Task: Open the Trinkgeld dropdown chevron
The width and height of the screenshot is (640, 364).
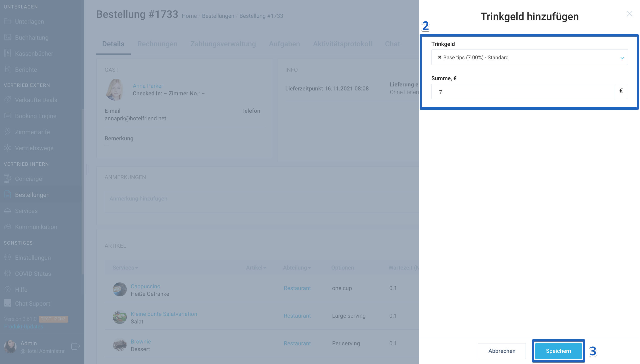Action: pos(622,58)
